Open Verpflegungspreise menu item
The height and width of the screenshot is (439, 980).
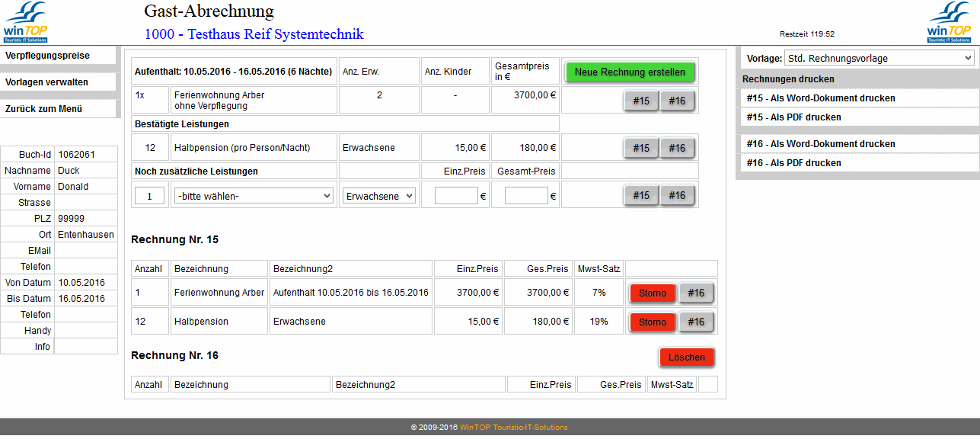click(x=48, y=56)
